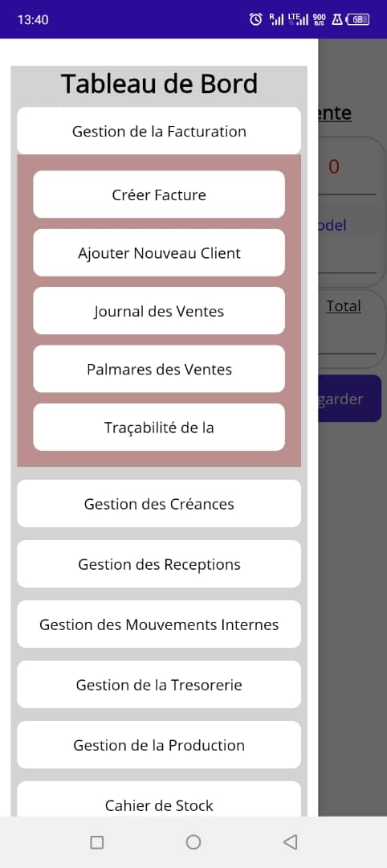Open Cahier de Stock
This screenshot has height=868, width=387.
[x=159, y=800]
